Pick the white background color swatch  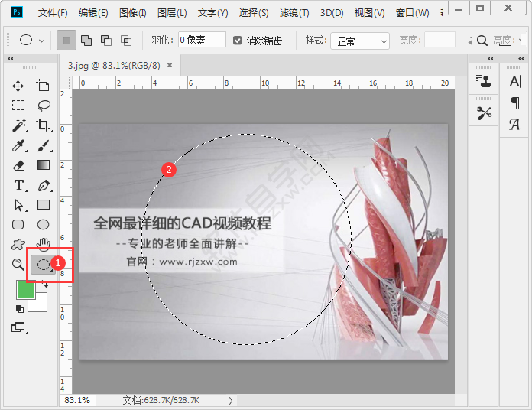[x=41, y=304]
